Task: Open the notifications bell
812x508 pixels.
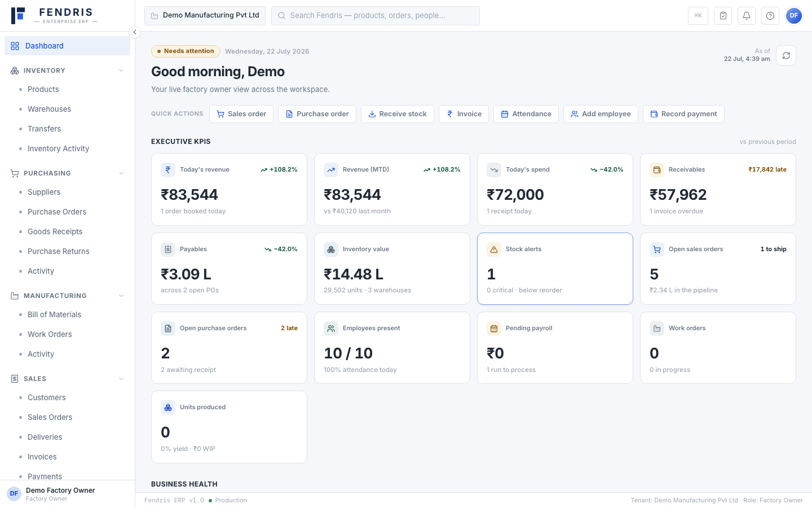Action: tap(747, 16)
